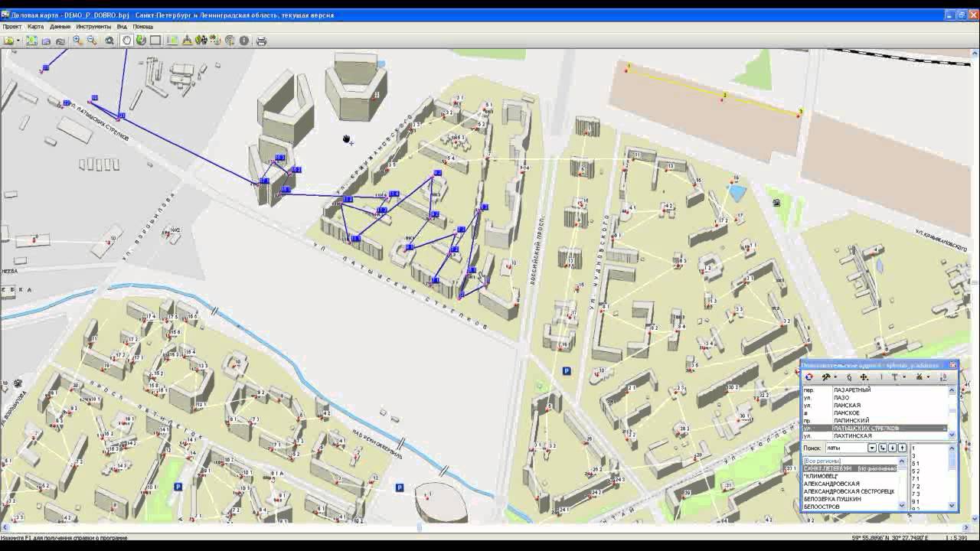The height and width of the screenshot is (551, 980).
Task: Select the [Все регионы] entry
Action: click(x=822, y=461)
